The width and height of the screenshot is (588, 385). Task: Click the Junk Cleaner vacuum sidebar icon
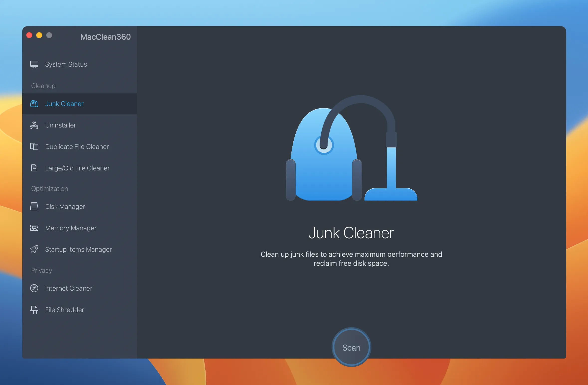(34, 104)
